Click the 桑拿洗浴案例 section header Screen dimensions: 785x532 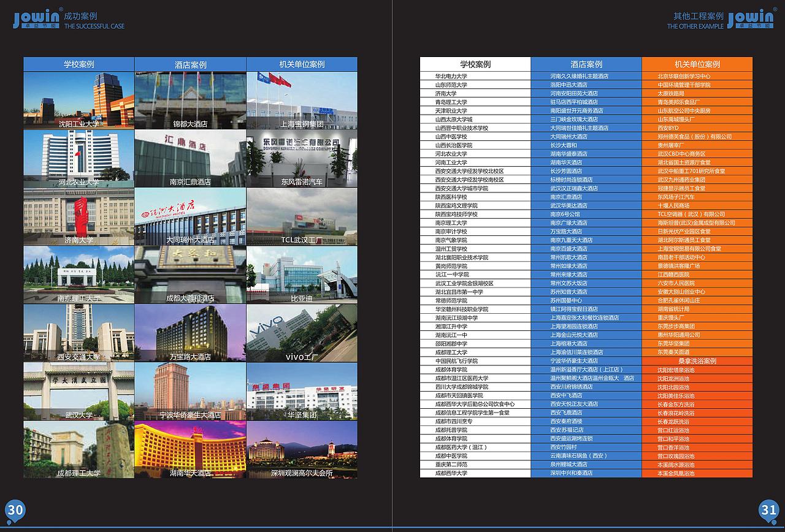coord(697,361)
